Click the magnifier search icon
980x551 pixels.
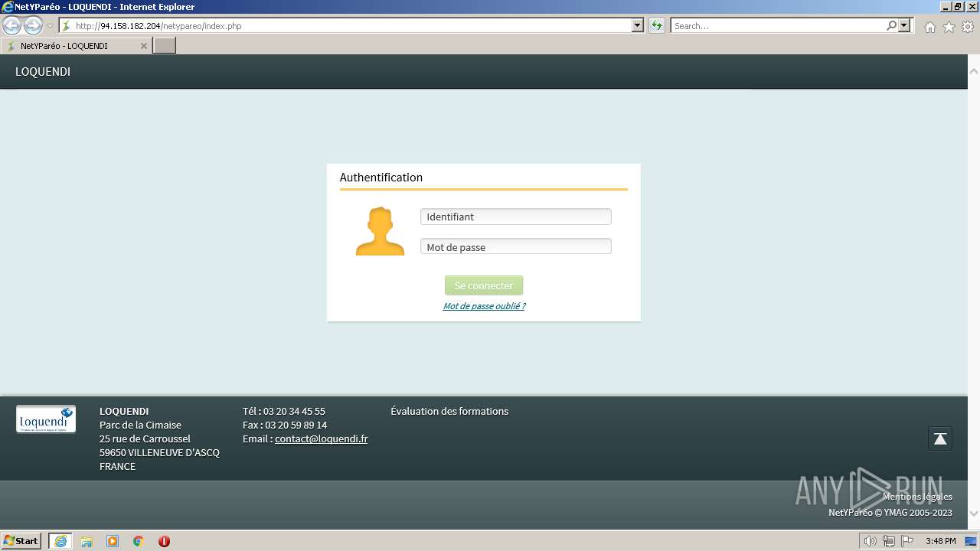click(891, 25)
